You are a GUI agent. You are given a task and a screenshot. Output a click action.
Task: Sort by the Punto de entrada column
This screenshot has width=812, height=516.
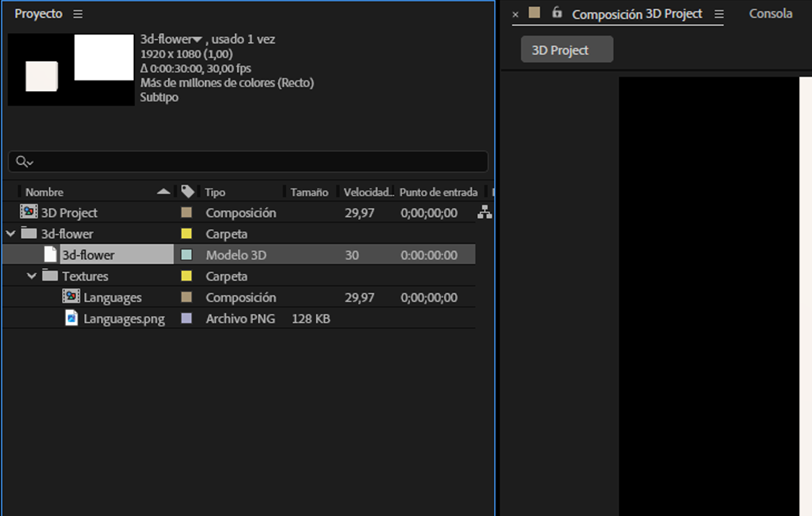tap(438, 192)
